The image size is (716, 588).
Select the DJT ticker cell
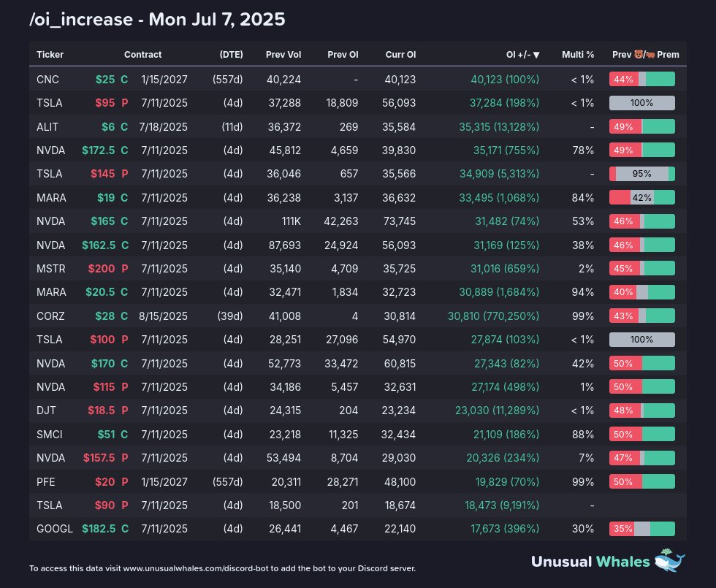click(46, 411)
